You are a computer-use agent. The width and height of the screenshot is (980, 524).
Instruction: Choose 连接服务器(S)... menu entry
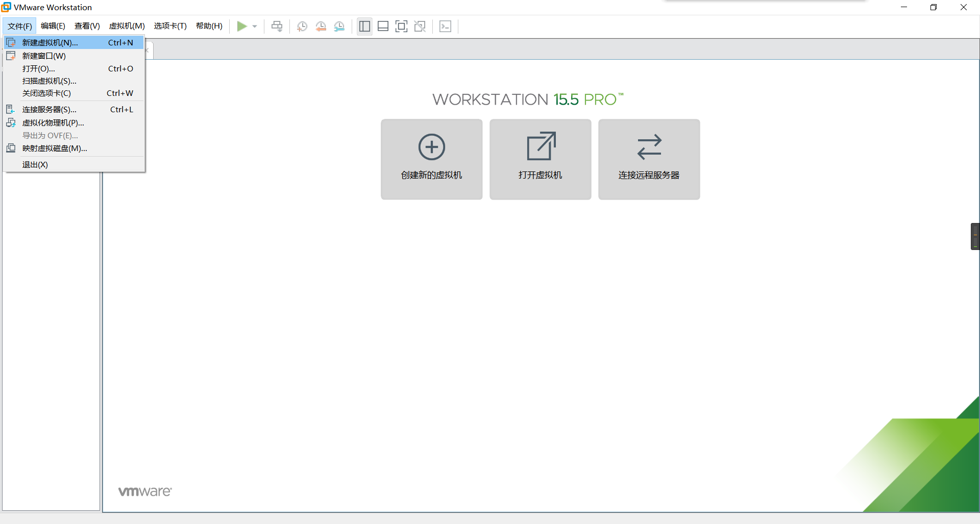pyautogui.click(x=74, y=109)
